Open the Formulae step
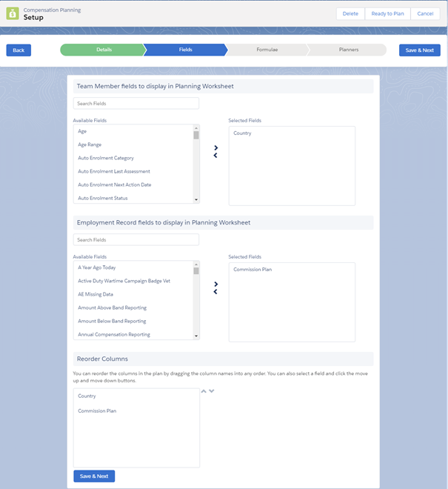Image resolution: width=448 pixels, height=489 pixels. (x=267, y=50)
